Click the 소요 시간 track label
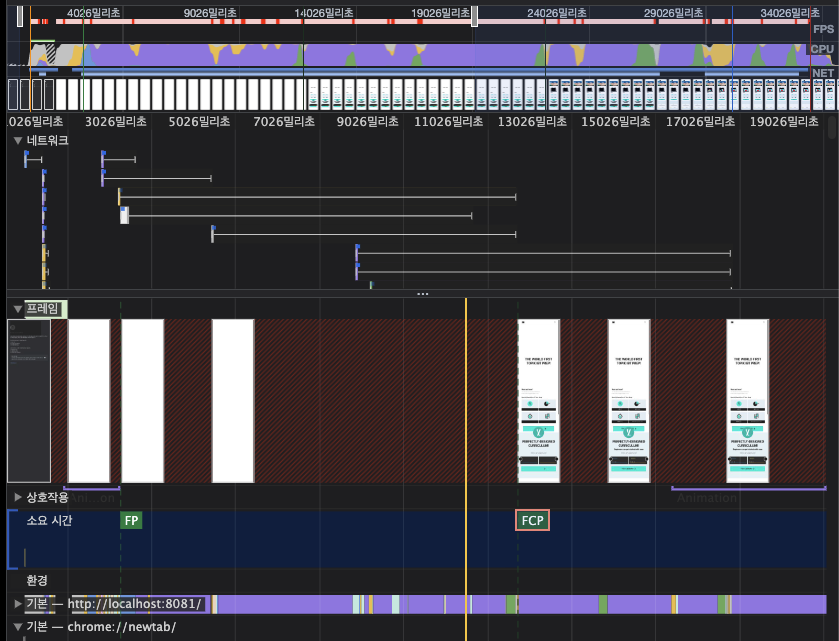839x641 pixels. click(x=49, y=521)
